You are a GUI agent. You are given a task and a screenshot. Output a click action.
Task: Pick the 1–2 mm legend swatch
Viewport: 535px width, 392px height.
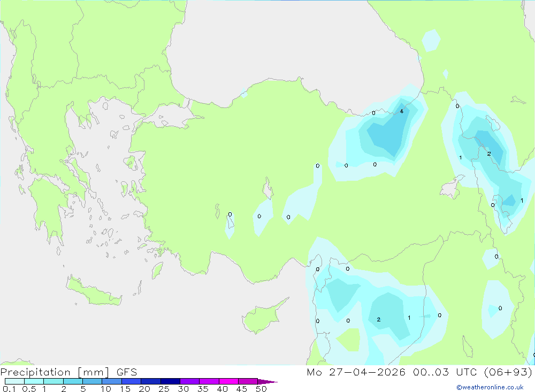[53, 381]
